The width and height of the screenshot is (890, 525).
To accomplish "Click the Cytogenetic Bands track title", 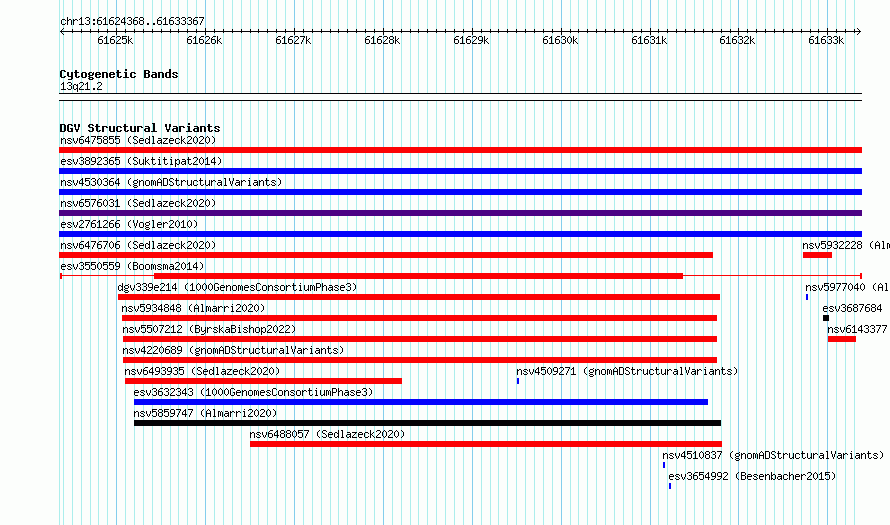I will tap(119, 74).
